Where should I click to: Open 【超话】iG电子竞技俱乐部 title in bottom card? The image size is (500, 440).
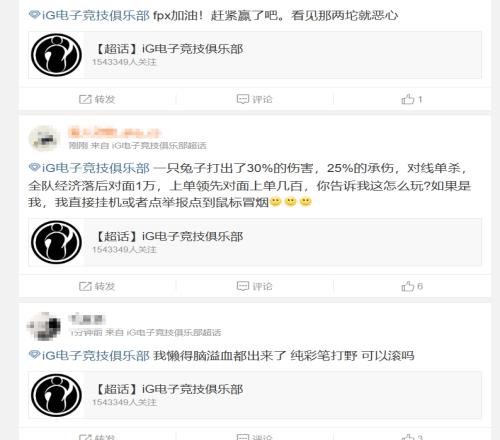169,389
